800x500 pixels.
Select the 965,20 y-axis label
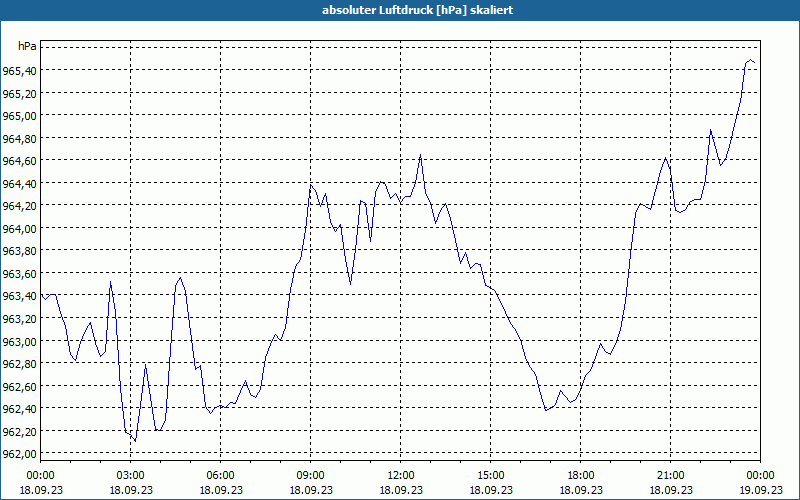tap(19, 93)
